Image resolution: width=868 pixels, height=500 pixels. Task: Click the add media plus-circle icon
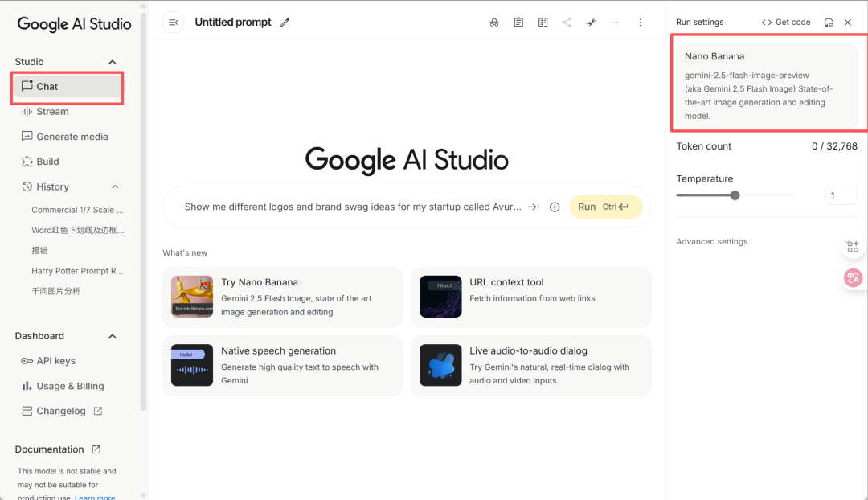tap(555, 207)
